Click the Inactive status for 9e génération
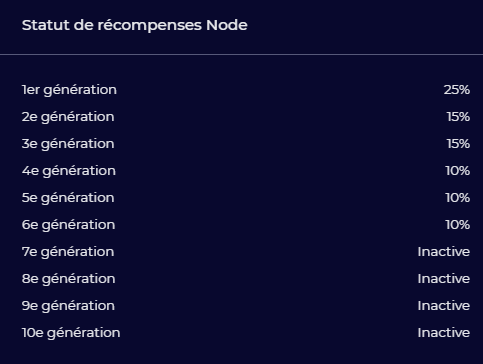Image resolution: width=483 pixels, height=364 pixels. 444,306
